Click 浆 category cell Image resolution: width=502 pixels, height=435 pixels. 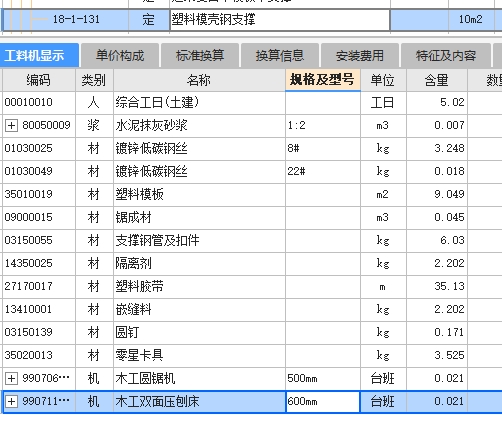94,126
